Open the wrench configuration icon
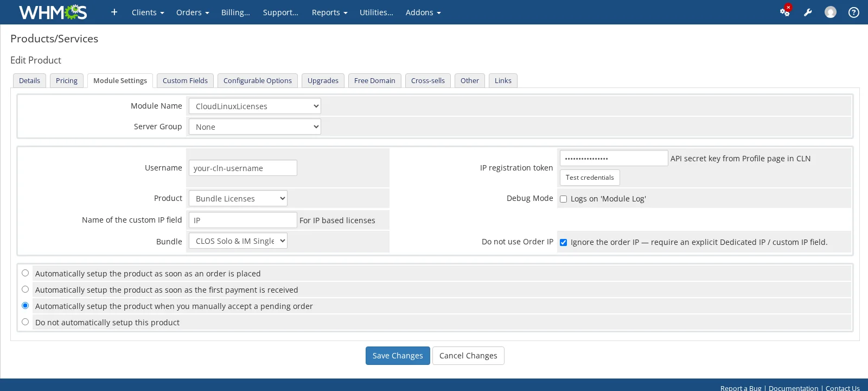 pyautogui.click(x=808, y=12)
